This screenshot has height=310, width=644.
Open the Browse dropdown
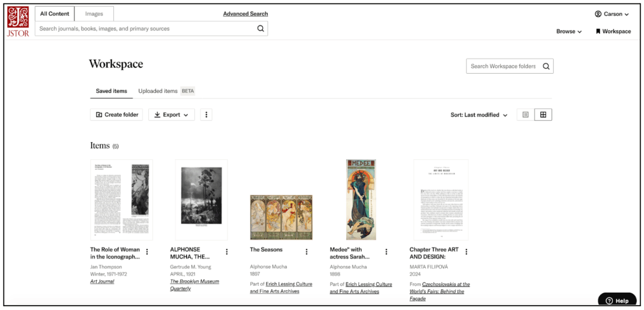tap(568, 31)
